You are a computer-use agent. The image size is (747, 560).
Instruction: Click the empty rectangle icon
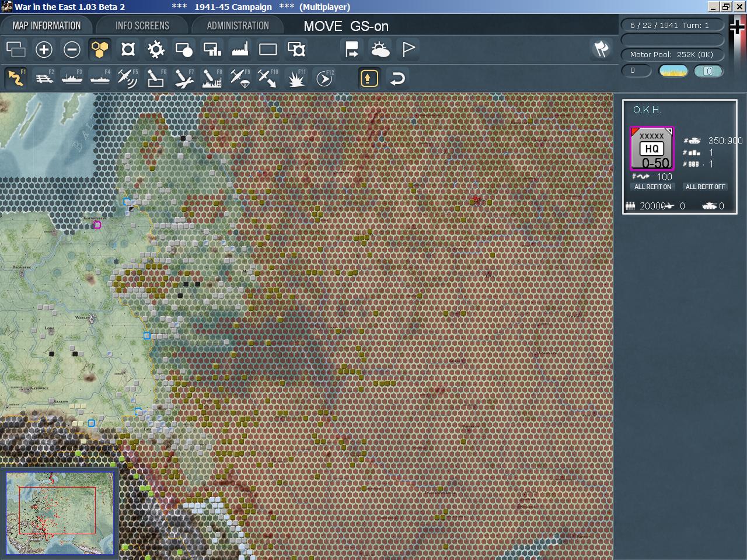coord(268,50)
